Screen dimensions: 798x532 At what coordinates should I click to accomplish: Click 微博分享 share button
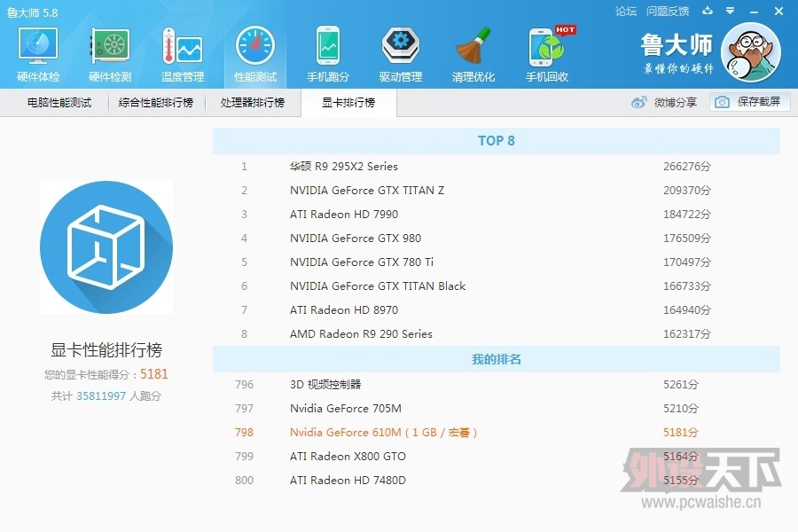(664, 103)
